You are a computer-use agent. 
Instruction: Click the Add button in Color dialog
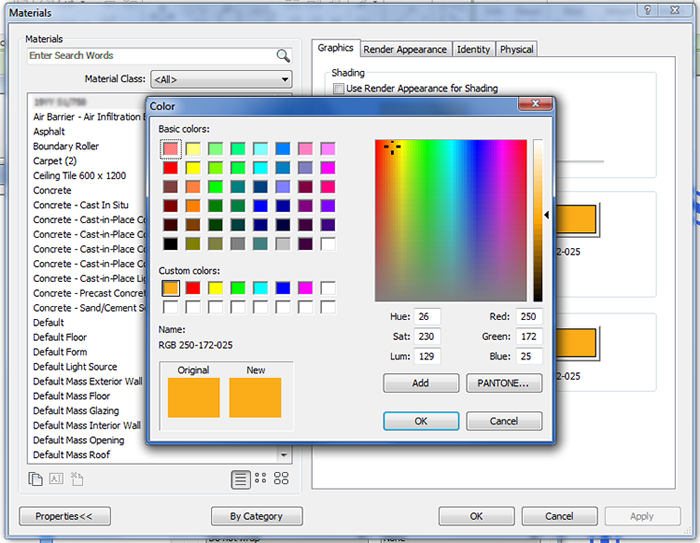[x=421, y=383]
